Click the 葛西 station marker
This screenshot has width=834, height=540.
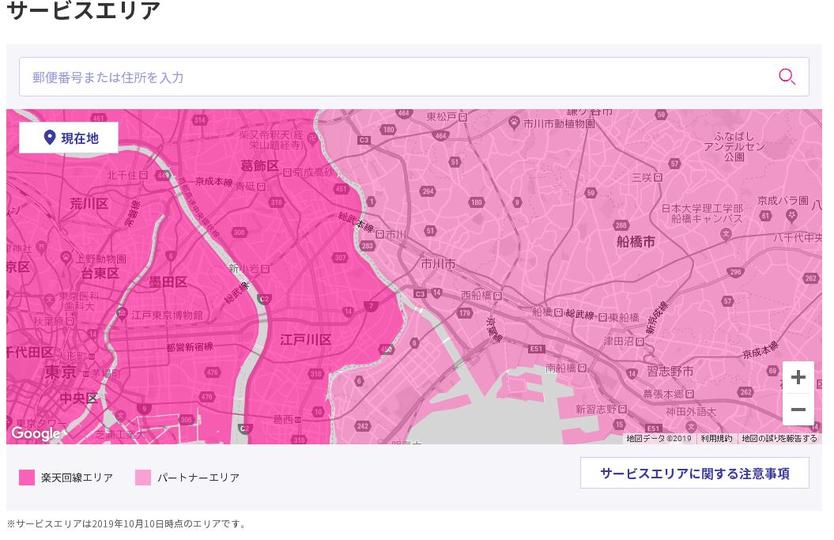point(298,420)
